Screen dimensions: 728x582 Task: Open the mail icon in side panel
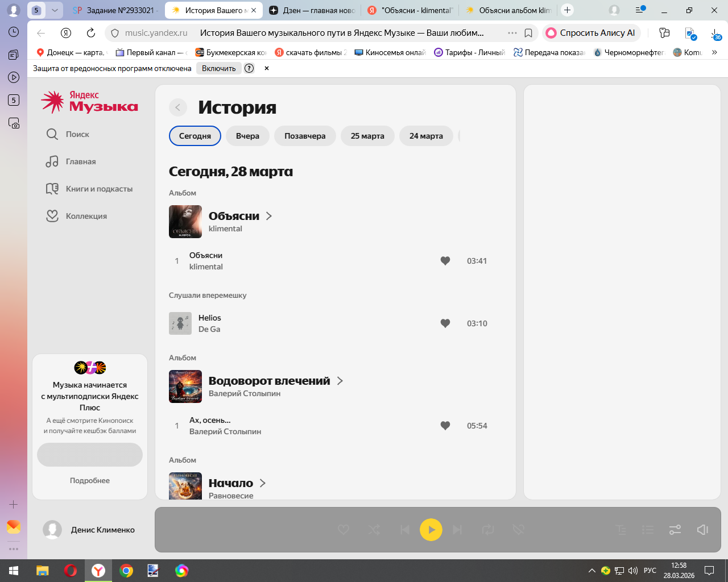(14, 527)
